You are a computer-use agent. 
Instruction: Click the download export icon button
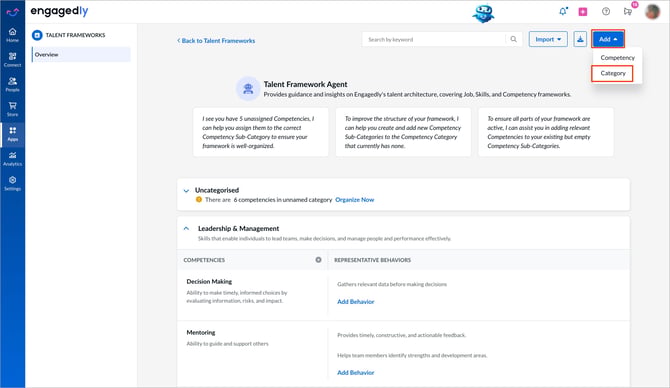[x=580, y=39]
